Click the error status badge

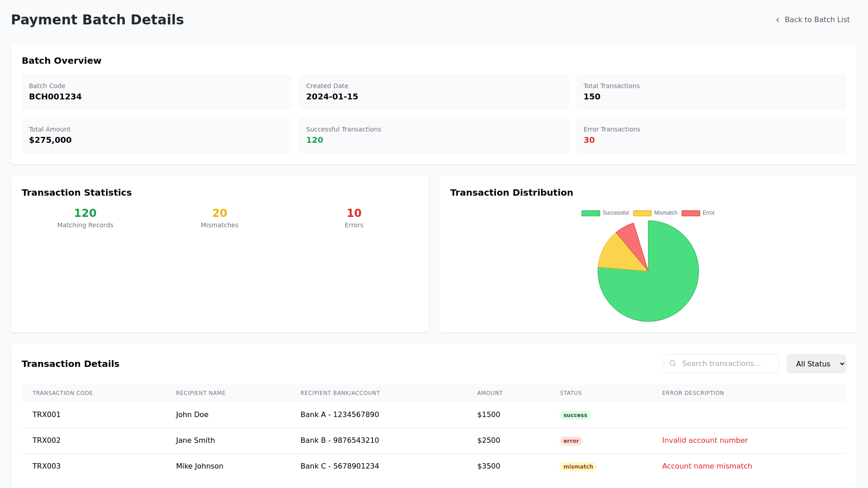coord(571,441)
